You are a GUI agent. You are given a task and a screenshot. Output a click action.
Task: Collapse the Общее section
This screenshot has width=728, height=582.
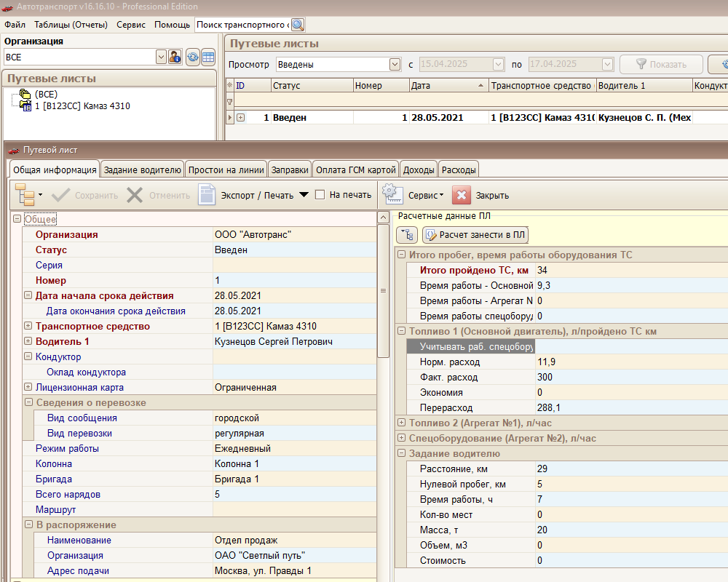tap(17, 218)
